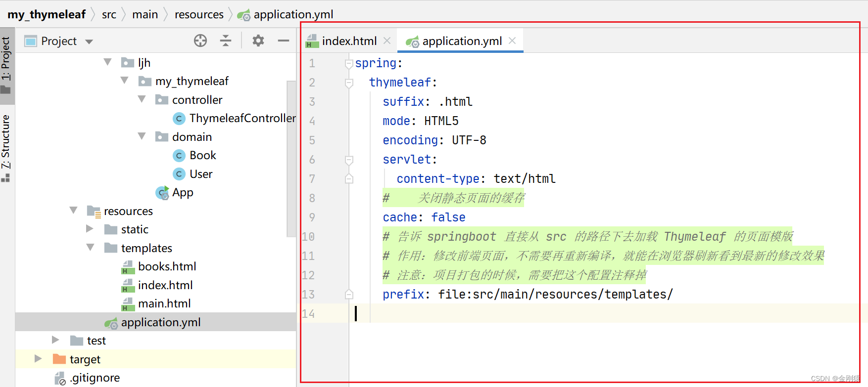Click the prefix line in the editor
Viewport: 868px width, 387px height.
click(x=528, y=294)
